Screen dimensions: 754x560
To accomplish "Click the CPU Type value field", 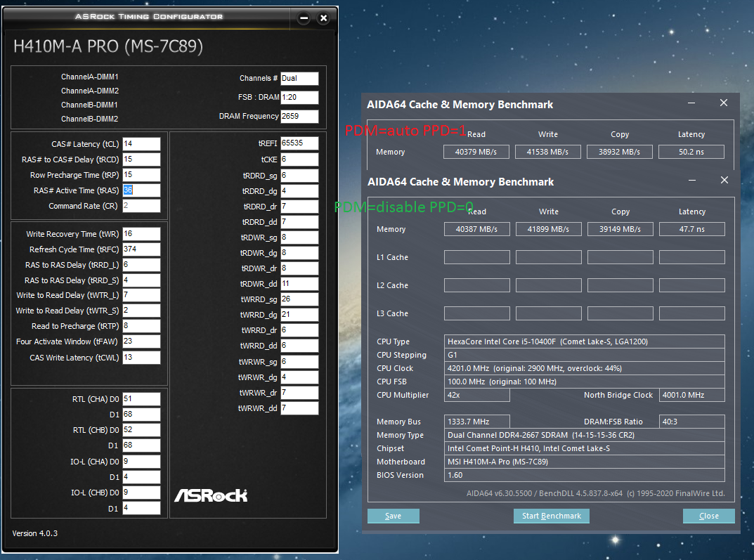I will point(584,341).
